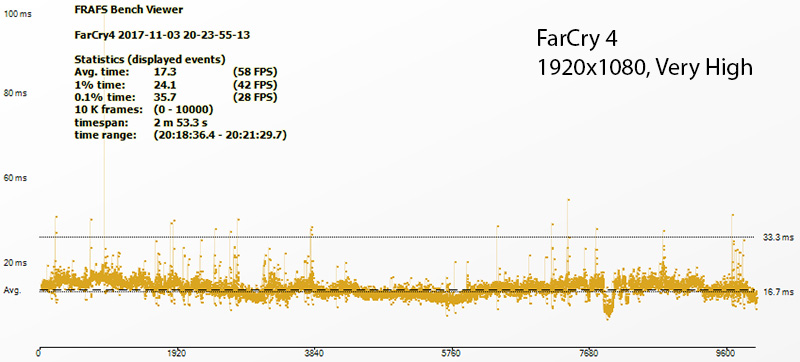Click the Statistics (displayed events) heading
The width and height of the screenshot is (800, 362).
(150, 59)
